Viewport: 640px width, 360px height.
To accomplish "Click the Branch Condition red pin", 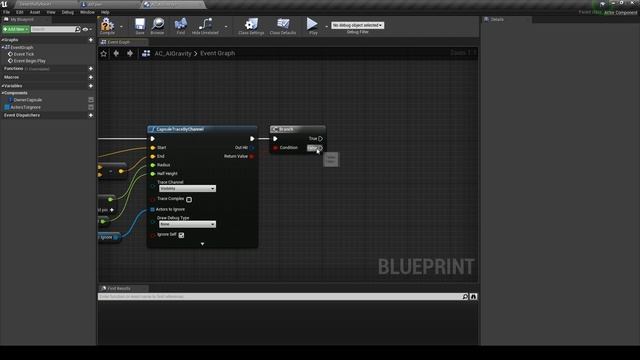I will 276,148.
